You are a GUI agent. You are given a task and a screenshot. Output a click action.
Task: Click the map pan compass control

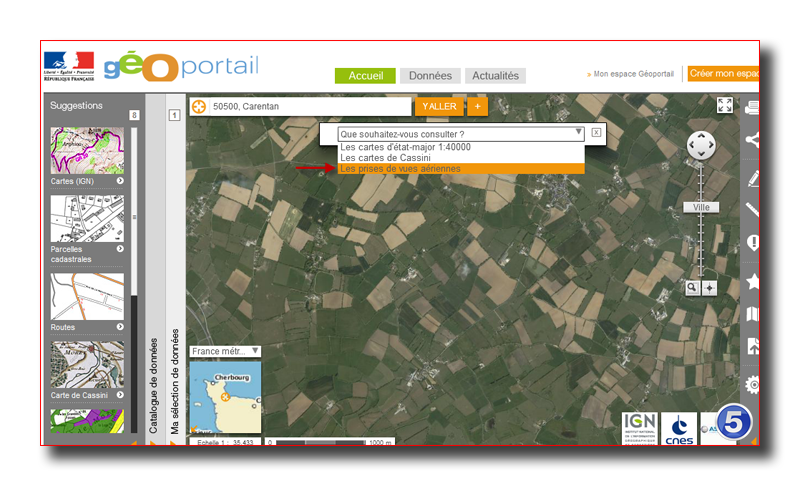pyautogui.click(x=701, y=145)
